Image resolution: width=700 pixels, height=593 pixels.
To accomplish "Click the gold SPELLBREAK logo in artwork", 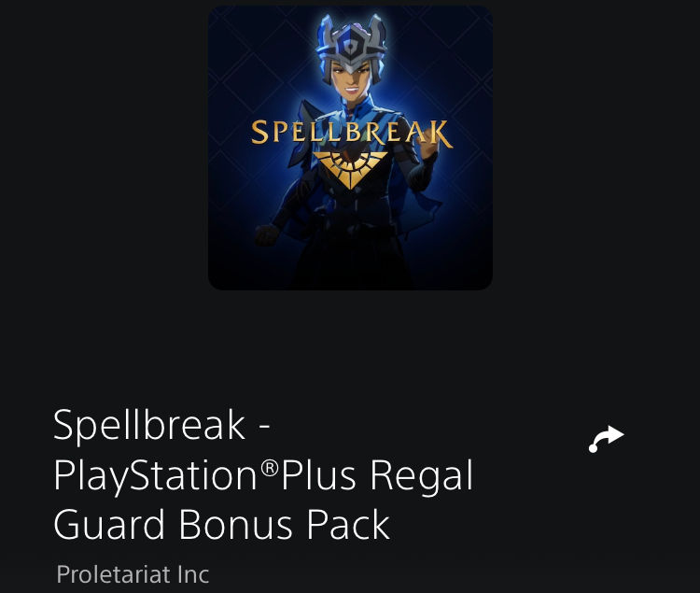I will click(x=352, y=133).
